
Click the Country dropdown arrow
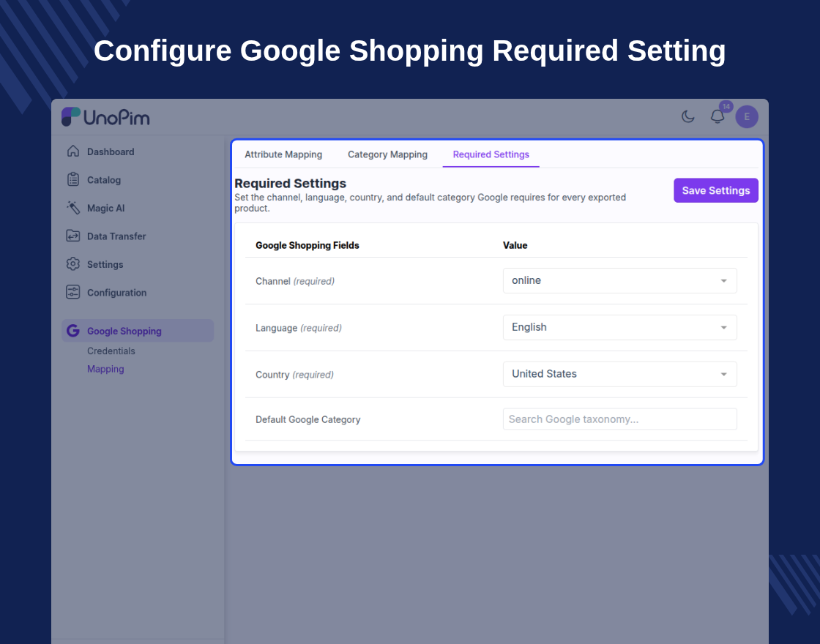(724, 375)
